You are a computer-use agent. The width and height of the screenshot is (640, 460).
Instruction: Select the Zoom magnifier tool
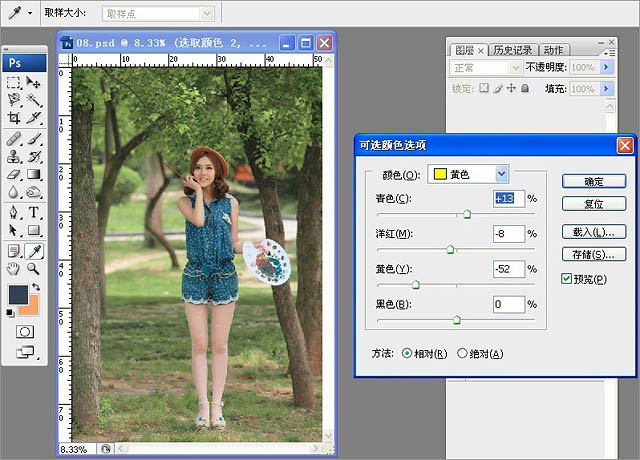pyautogui.click(x=34, y=268)
